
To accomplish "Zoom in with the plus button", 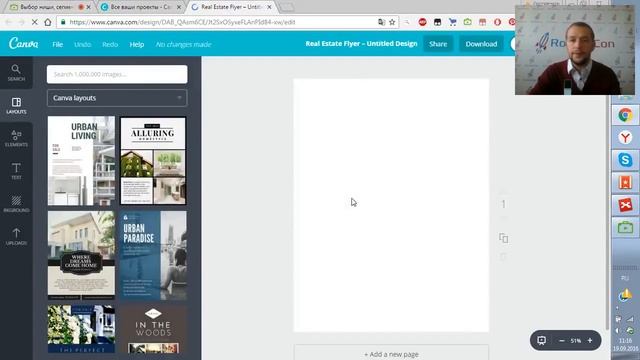I will [x=590, y=340].
